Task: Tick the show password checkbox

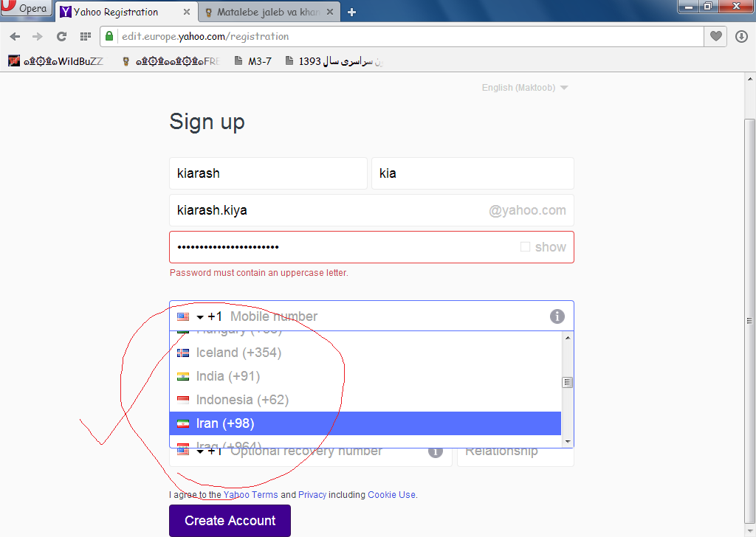Action: click(525, 247)
